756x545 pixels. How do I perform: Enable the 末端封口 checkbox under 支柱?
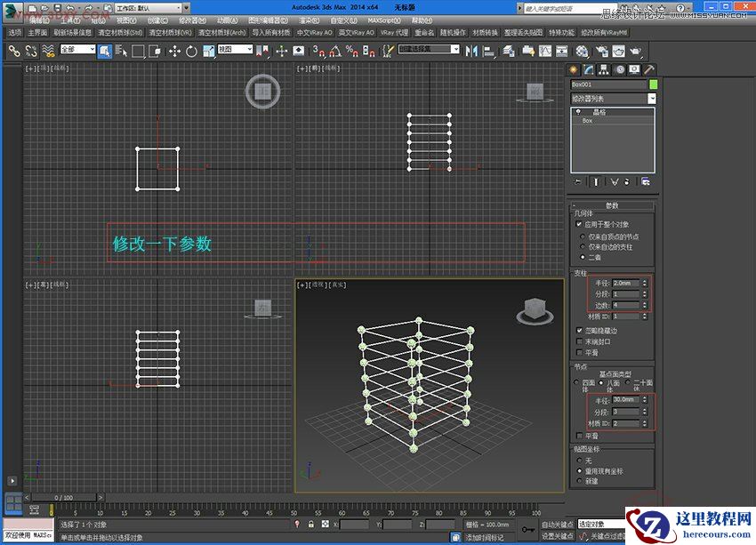coord(578,340)
